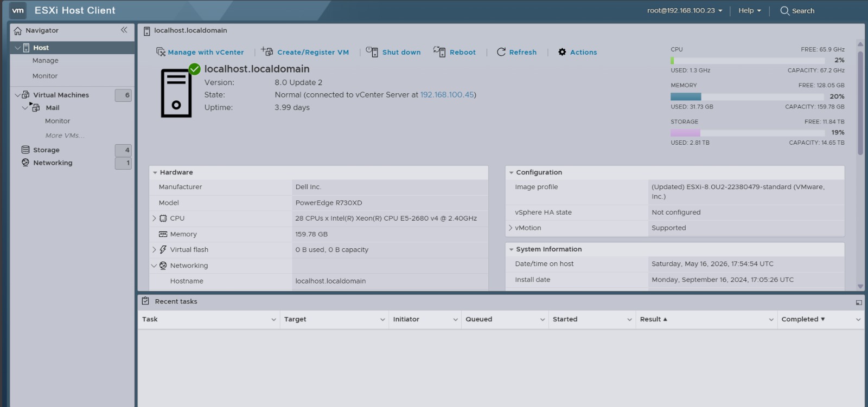Open the Task column dropdown

point(273,320)
